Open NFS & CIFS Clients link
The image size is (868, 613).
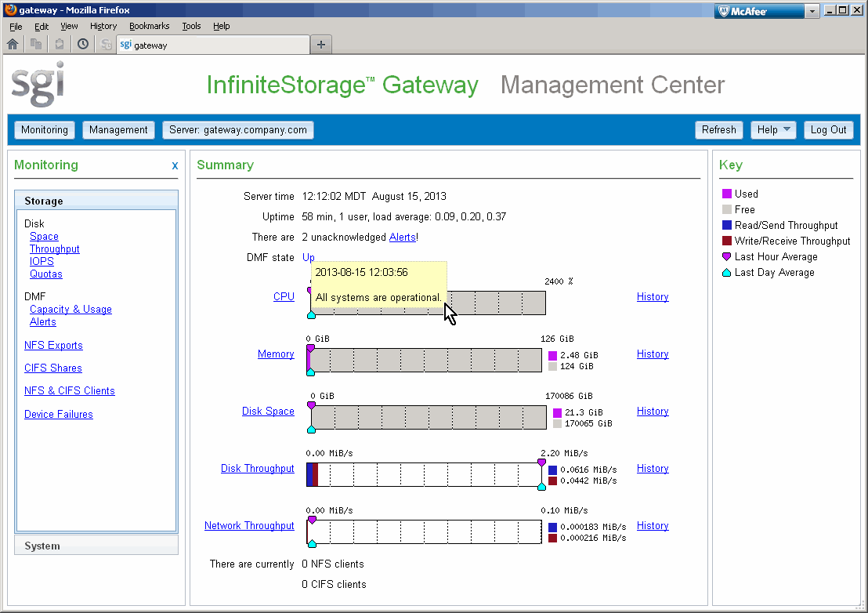tap(70, 390)
